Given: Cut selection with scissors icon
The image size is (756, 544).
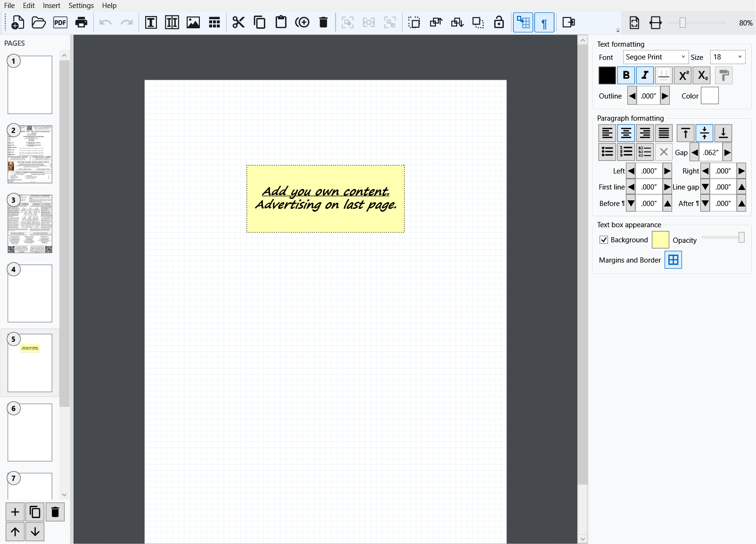Looking at the screenshot, I should coord(238,22).
